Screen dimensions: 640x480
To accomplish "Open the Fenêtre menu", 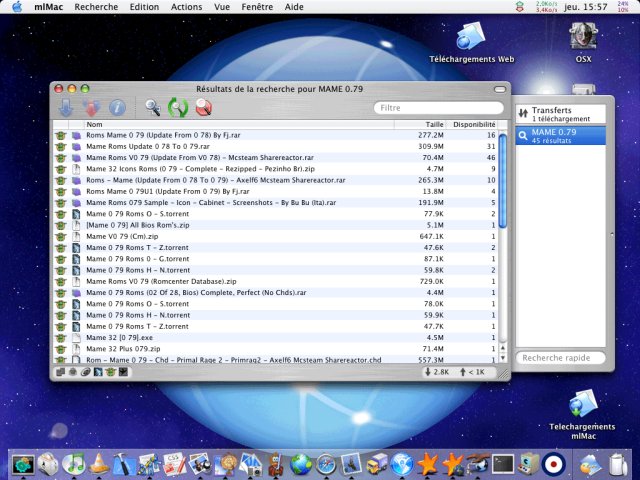I will coord(258,7).
